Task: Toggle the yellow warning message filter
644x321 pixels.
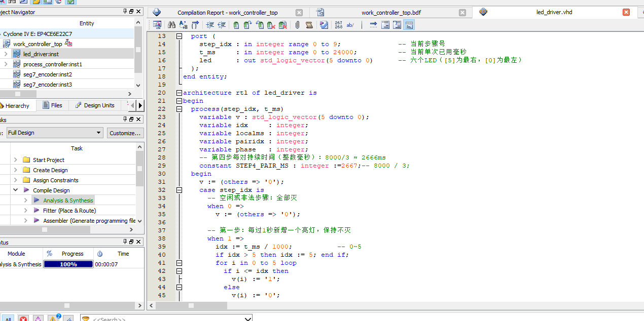Action: point(53,318)
